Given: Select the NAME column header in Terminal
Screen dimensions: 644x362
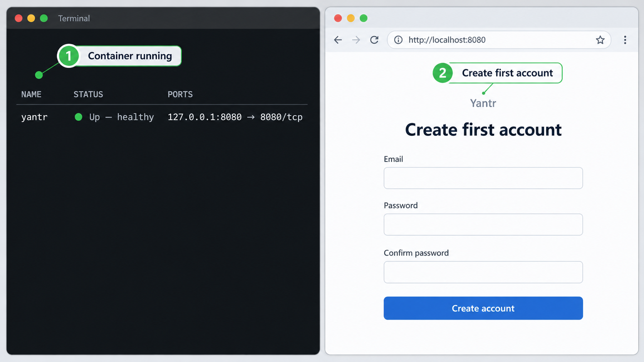Looking at the screenshot, I should point(31,94).
